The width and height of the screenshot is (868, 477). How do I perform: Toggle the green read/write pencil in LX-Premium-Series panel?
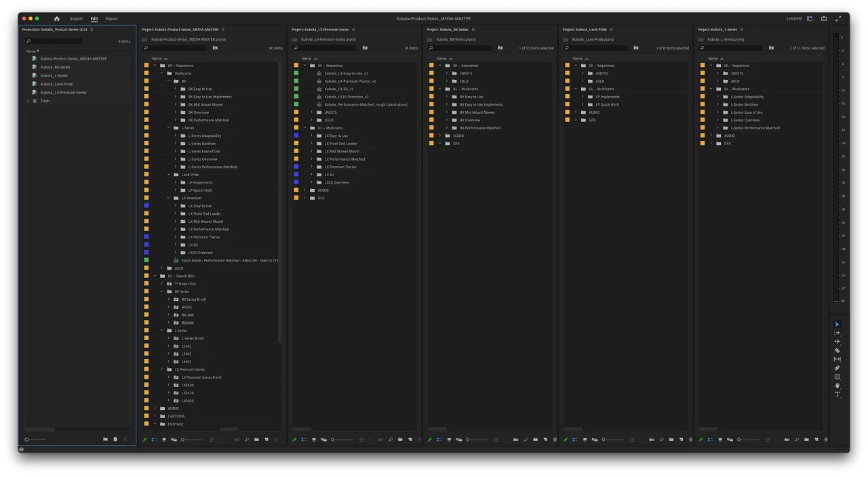click(294, 440)
